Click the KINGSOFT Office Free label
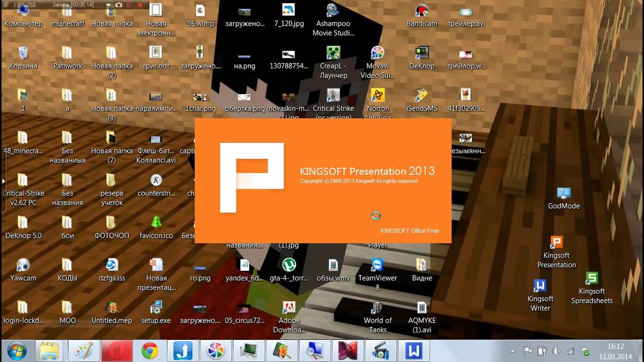Viewport: 644px width, 362px height. (410, 231)
